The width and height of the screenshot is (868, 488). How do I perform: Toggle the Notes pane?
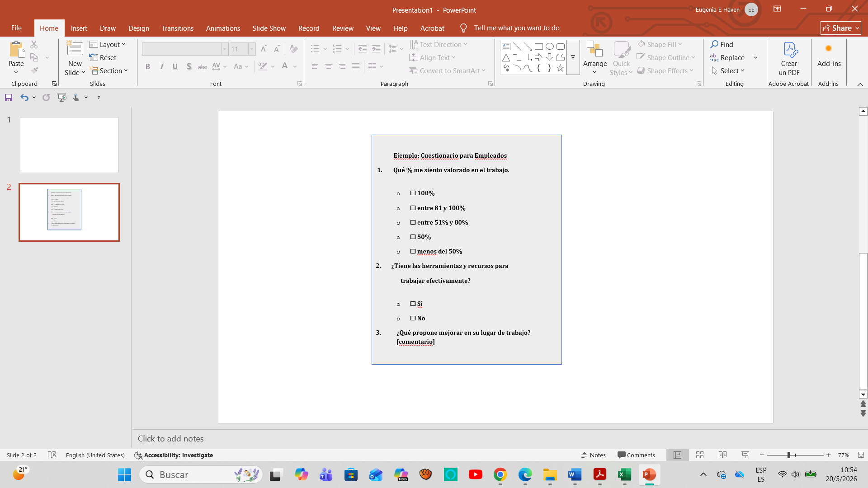593,455
